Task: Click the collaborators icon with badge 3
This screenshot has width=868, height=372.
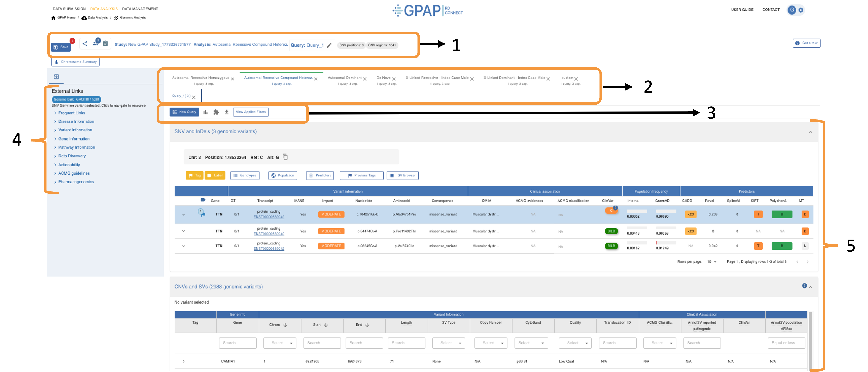Action: pyautogui.click(x=95, y=44)
